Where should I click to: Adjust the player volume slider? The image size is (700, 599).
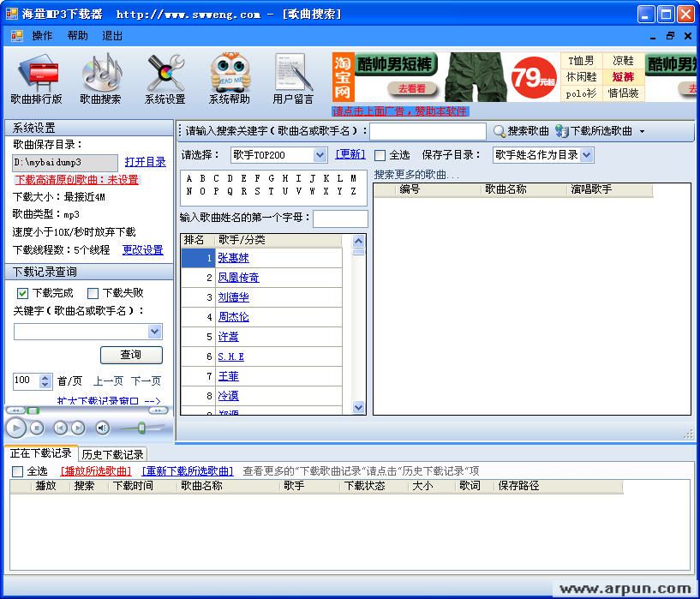[x=141, y=428]
